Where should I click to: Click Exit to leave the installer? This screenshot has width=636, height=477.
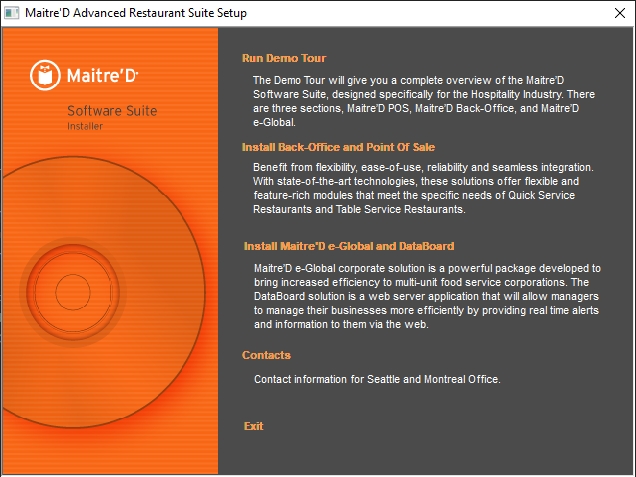(x=253, y=426)
